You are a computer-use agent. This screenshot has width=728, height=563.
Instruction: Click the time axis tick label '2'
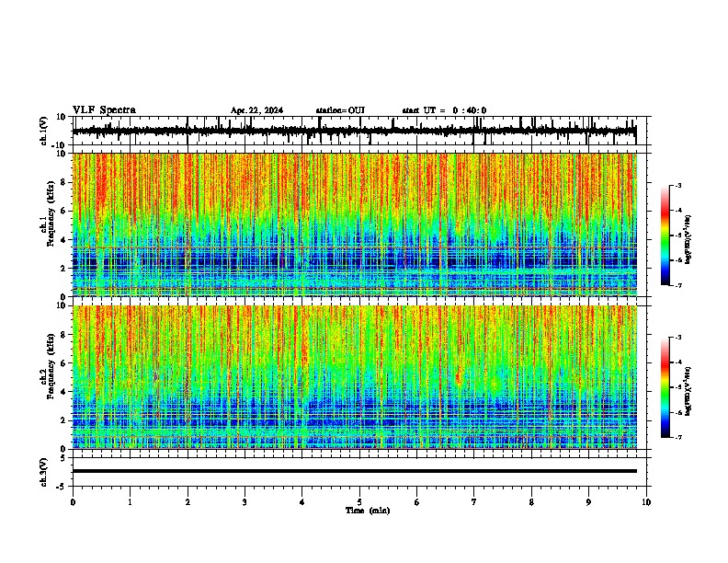pos(188,502)
